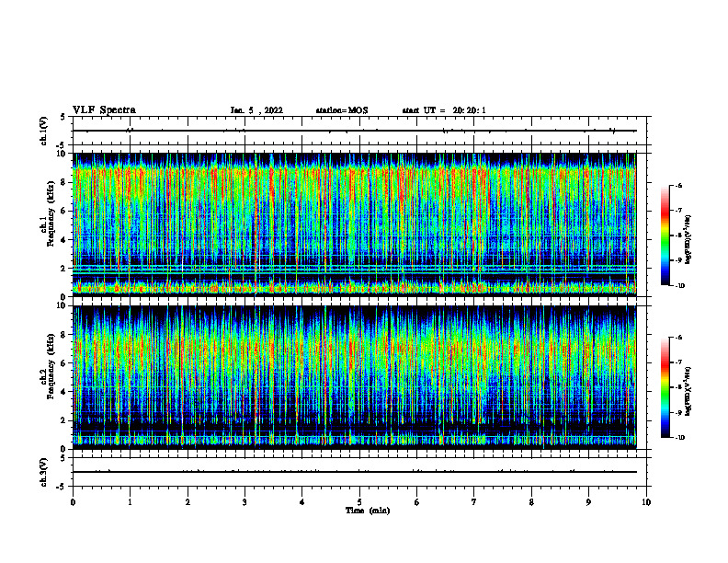Select the ch.2 color bar log(PSD) label
This screenshot has height=563, width=728.
(688, 392)
